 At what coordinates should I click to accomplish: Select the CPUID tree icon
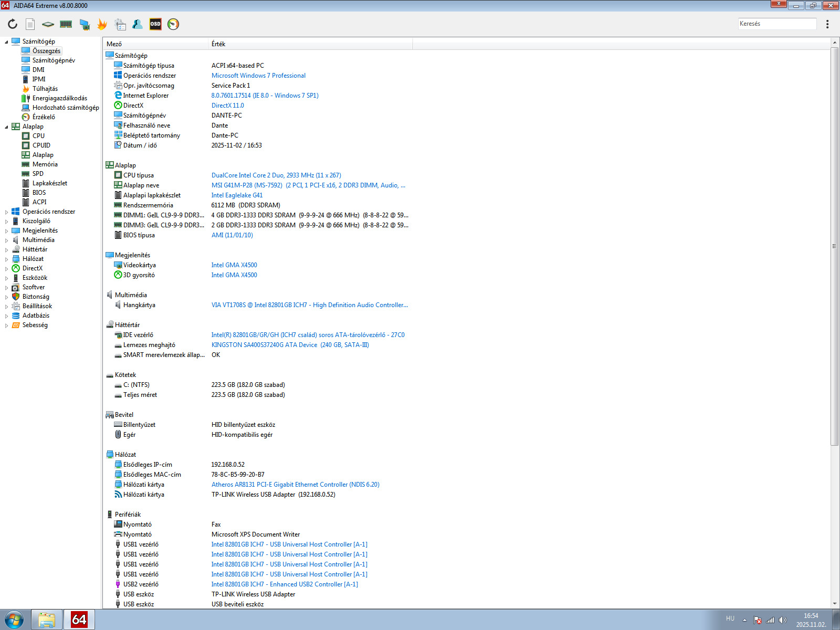(26, 145)
